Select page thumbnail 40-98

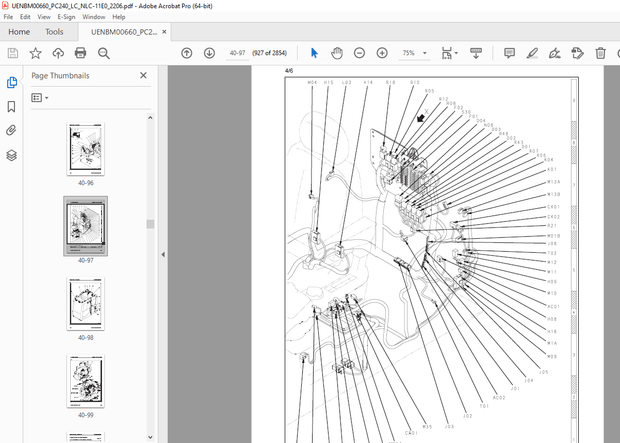tap(85, 304)
